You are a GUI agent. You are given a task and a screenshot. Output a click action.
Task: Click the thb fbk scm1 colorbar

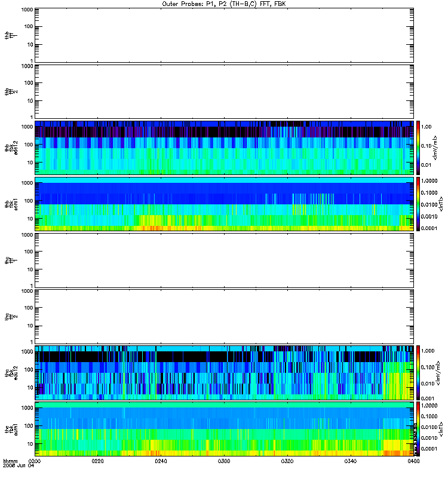[418, 204]
